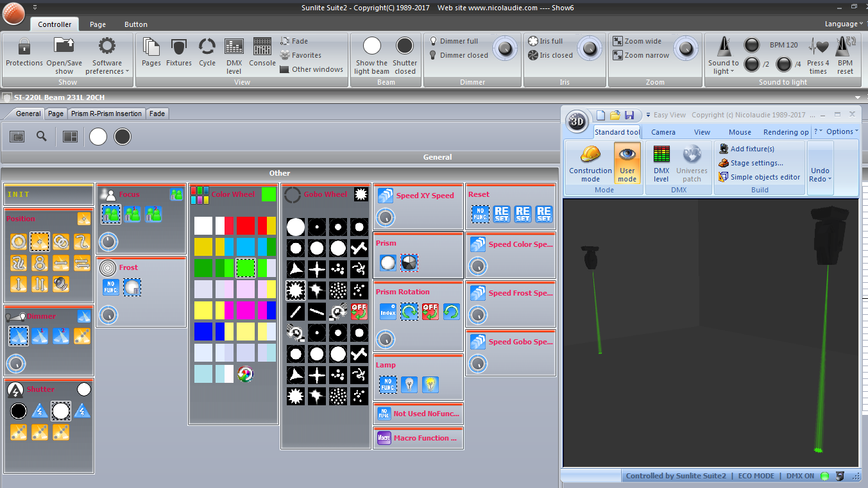Click the Press 4 times tap-tempo icon
868x488 pixels.
(818, 47)
